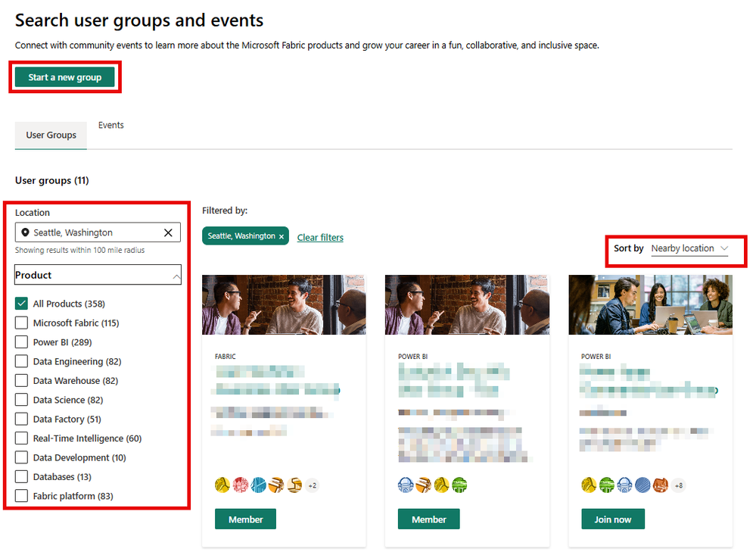Open the Sort by Nearby location dropdown
The height and width of the screenshot is (552, 756).
689,248
